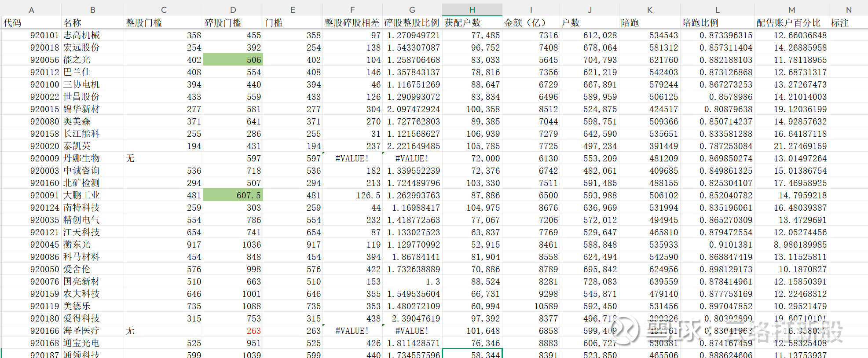Select the 爱舍伦 name cell
The image size is (868, 358).
(92, 269)
